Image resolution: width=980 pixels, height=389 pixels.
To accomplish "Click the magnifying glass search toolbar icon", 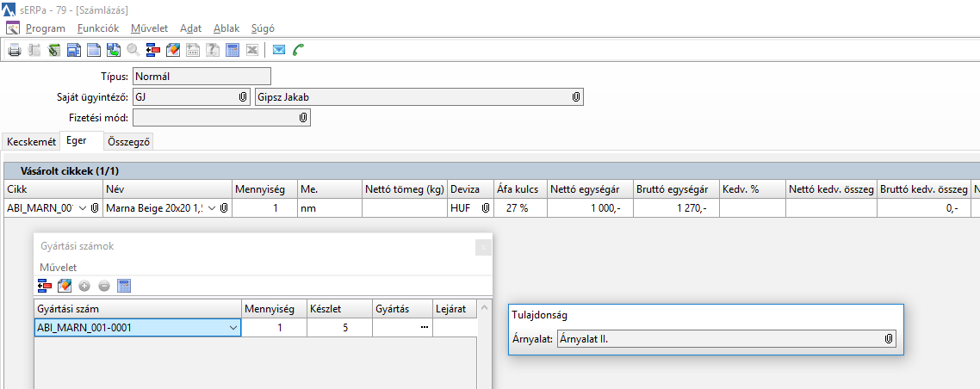I will point(133,50).
